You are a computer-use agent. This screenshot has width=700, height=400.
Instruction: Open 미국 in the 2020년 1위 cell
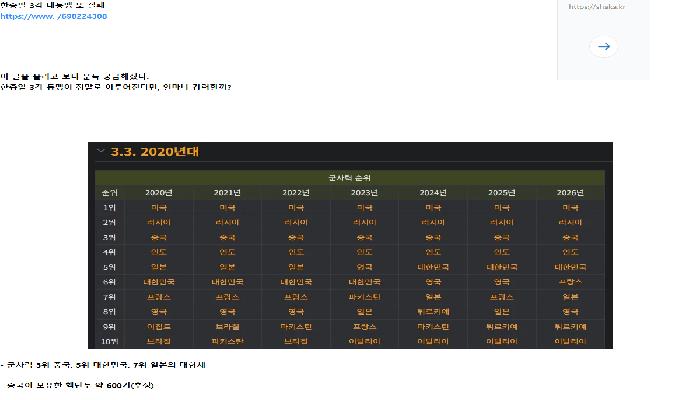(159, 207)
